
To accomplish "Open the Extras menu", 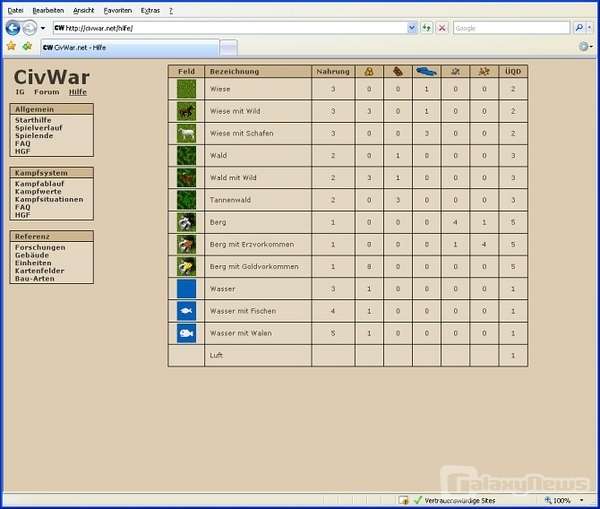I will tap(150, 10).
